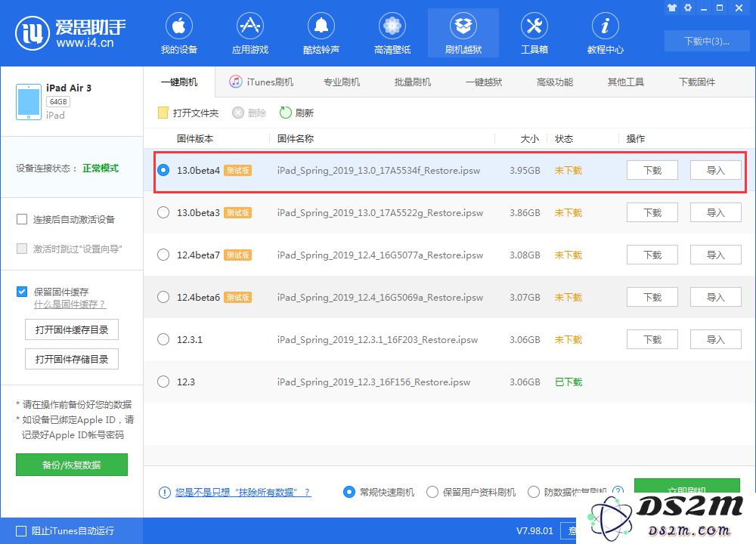Switch to 一键刷机 tab
756x544 pixels.
tap(179, 82)
